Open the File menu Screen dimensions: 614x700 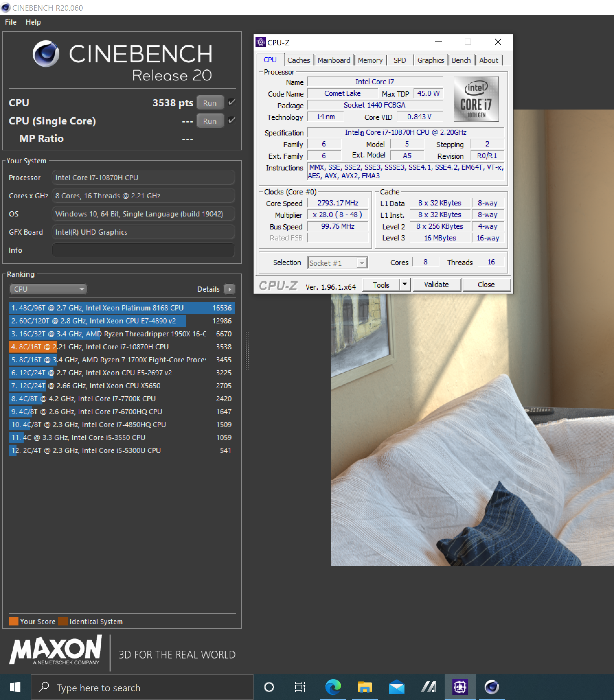click(x=11, y=22)
